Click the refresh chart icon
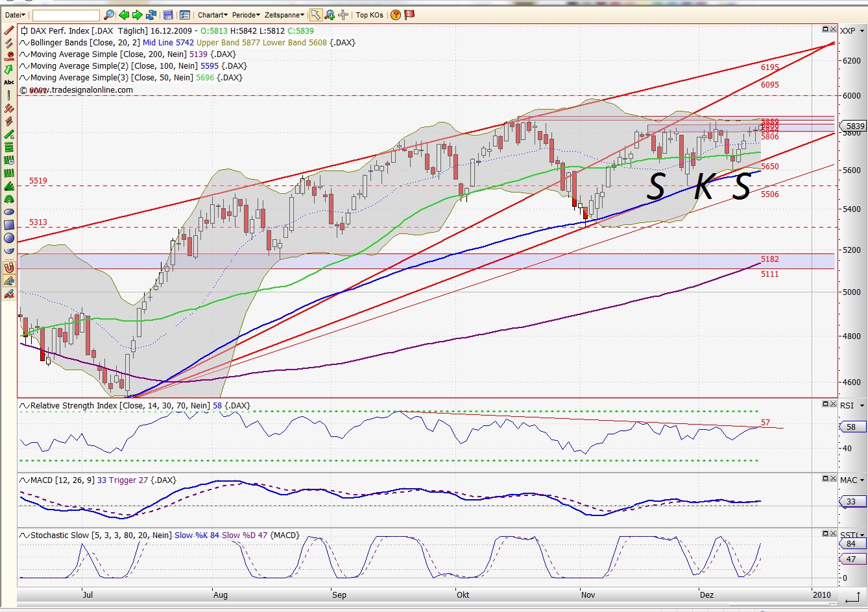The width and height of the screenshot is (868, 612). [151, 14]
